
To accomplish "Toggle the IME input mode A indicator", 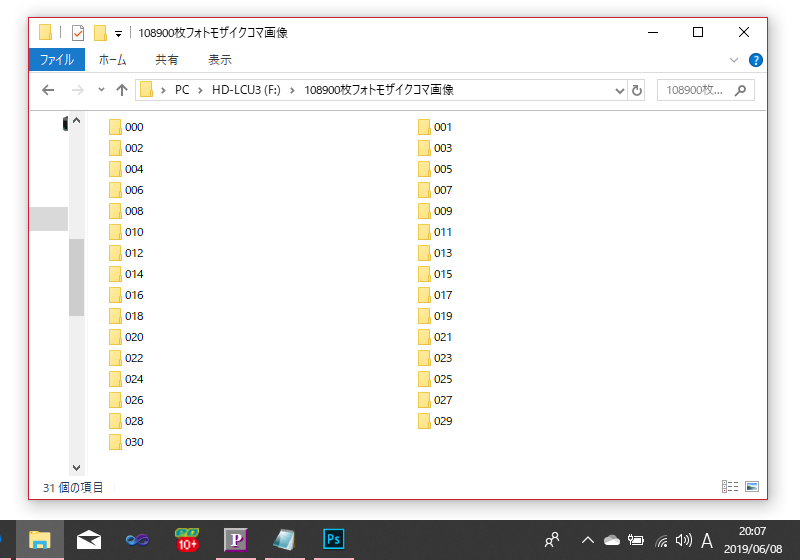I will tap(707, 540).
